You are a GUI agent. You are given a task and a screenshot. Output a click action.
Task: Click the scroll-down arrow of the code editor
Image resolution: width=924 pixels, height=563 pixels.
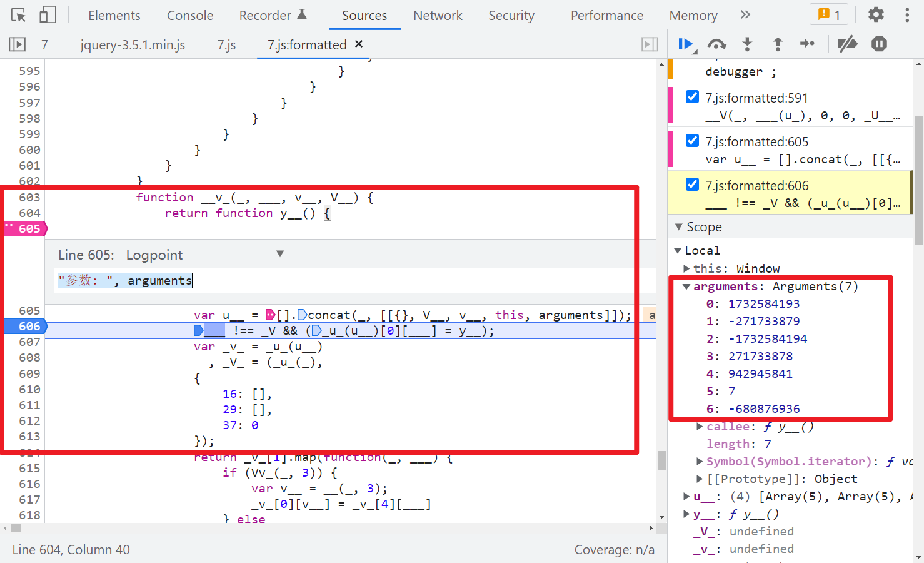point(661,517)
